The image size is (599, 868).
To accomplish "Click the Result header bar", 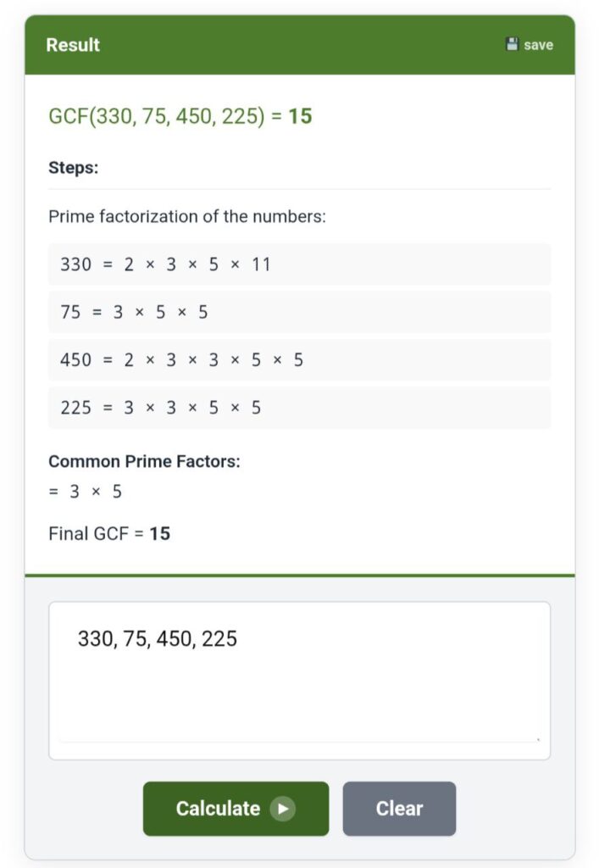I will pos(299,44).
